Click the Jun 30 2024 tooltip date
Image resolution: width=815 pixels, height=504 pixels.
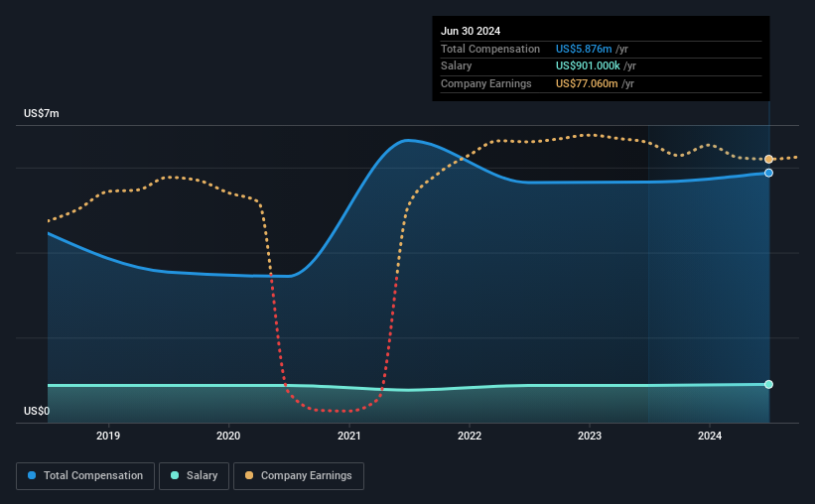(x=471, y=31)
